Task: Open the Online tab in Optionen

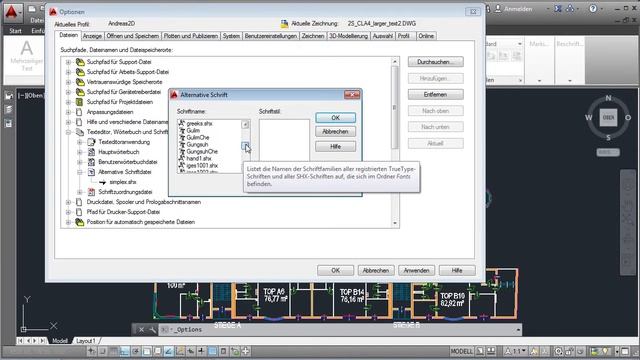Action: pos(426,36)
